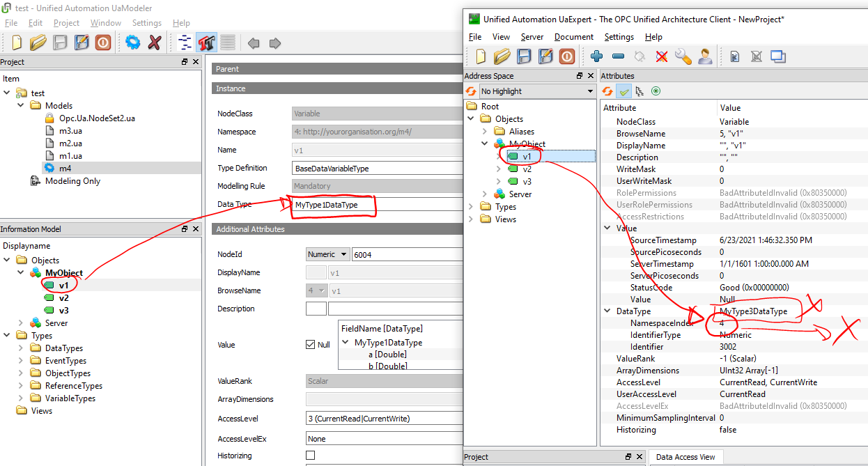This screenshot has width=868, height=466.
Task: Select the TT graphical display icon in UaModeler
Action: click(206, 42)
